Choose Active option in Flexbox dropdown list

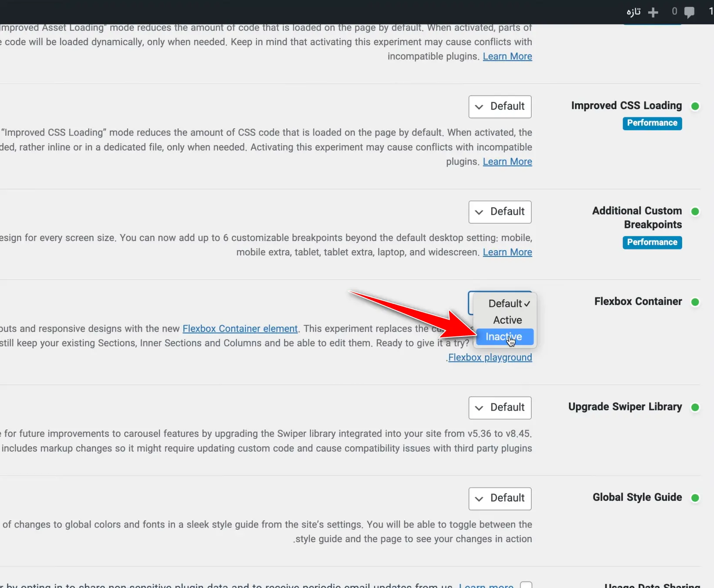(507, 320)
